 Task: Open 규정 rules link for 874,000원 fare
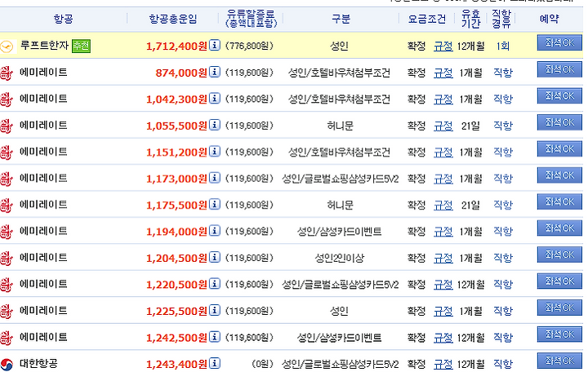point(443,73)
